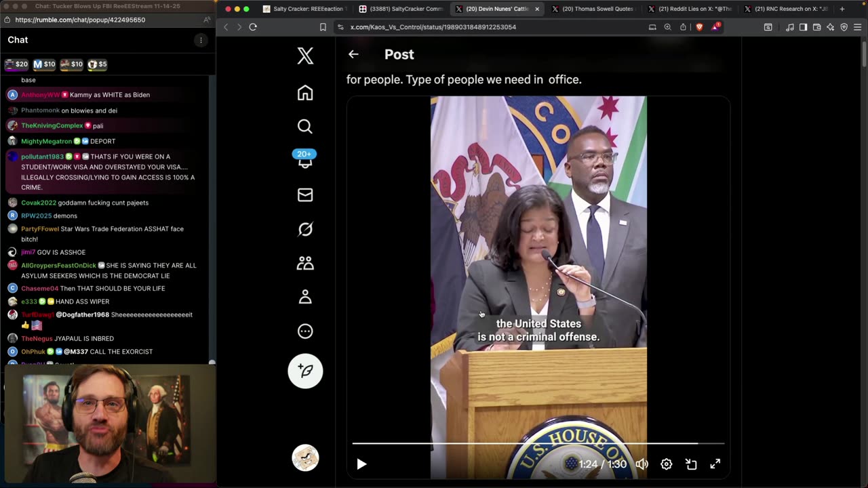
Task: Click the video time readout 1:24 / 1:30
Action: 603,464
